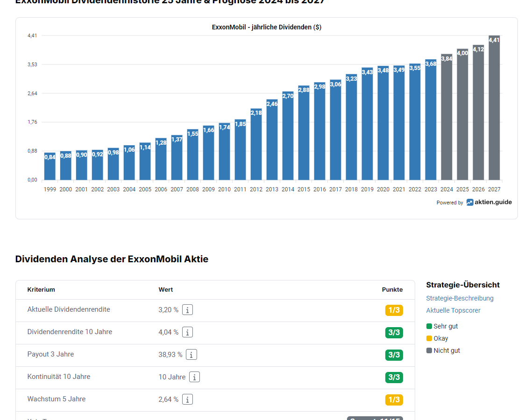Image resolution: width=531 pixels, height=420 pixels.
Task: Click the green Sehr gut legend swatch
Action: pyautogui.click(x=429, y=326)
